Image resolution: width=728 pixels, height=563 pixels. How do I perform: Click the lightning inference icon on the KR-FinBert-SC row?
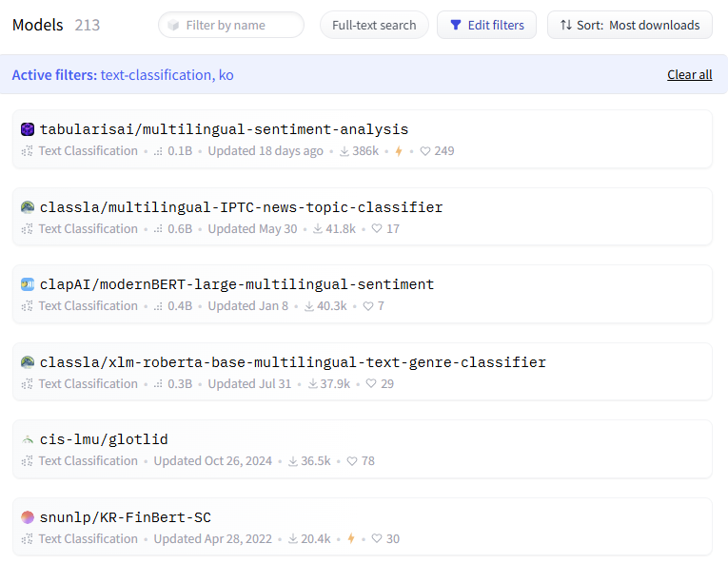coord(351,538)
